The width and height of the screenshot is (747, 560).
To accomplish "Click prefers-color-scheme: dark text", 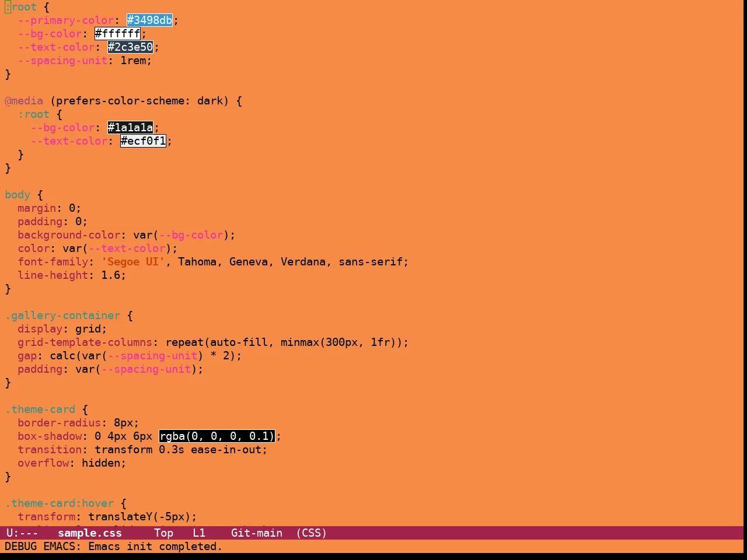I will 139,101.
